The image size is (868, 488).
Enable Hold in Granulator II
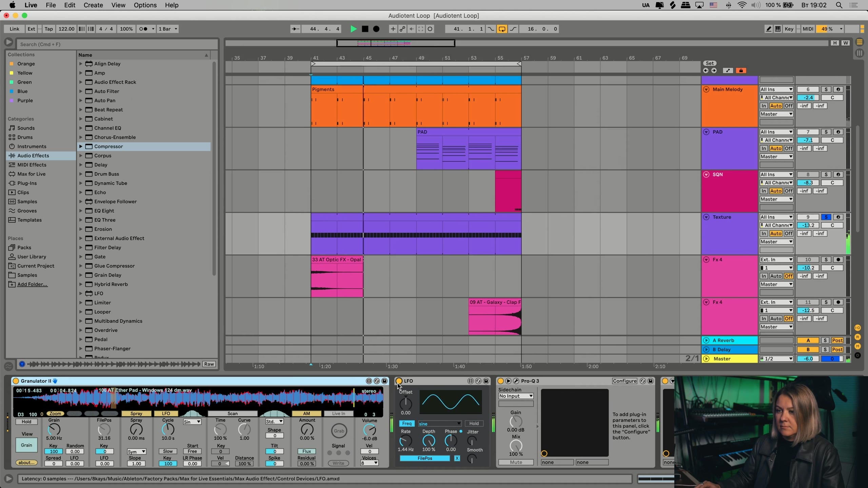tap(26, 422)
